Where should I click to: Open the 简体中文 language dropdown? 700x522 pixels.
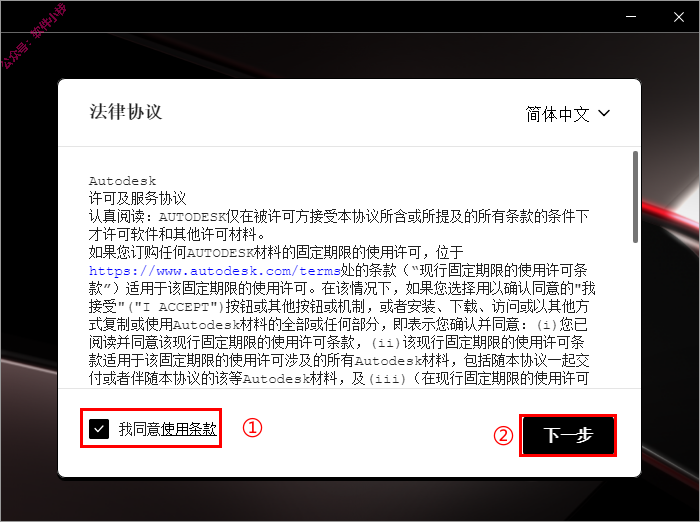tap(567, 114)
